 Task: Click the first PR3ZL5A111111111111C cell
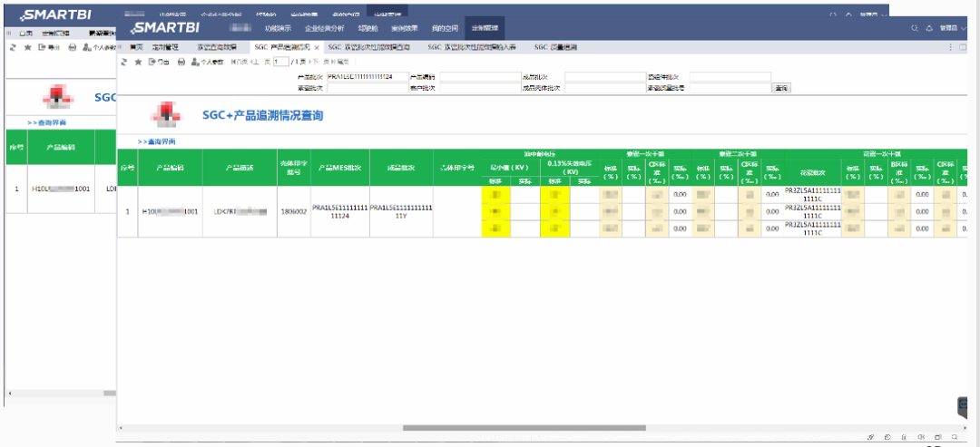[812, 195]
